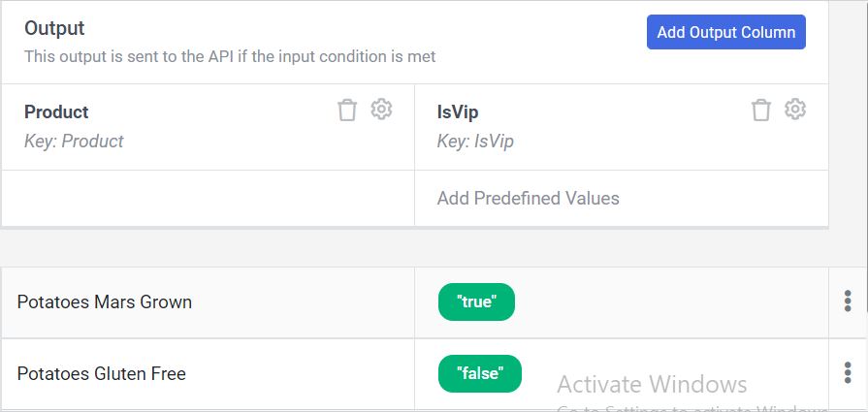Open settings gear for IsVip column
Image resolution: width=868 pixels, height=412 pixels.
tap(795, 110)
